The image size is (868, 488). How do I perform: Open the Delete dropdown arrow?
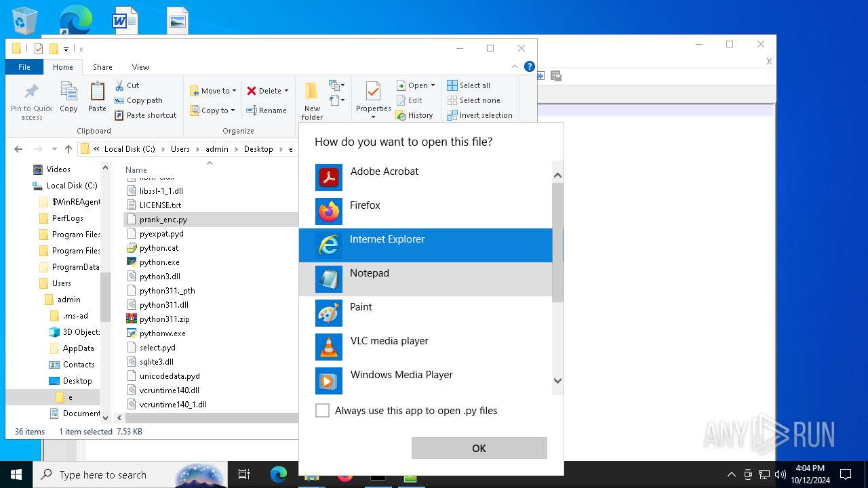(286, 91)
